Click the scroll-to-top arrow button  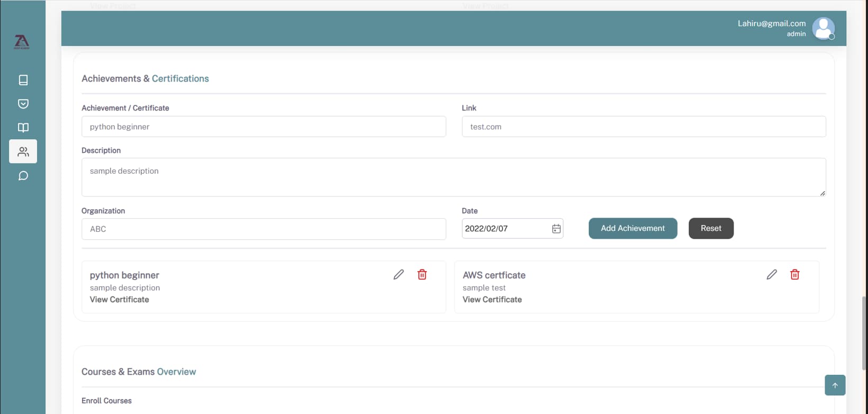click(x=835, y=385)
